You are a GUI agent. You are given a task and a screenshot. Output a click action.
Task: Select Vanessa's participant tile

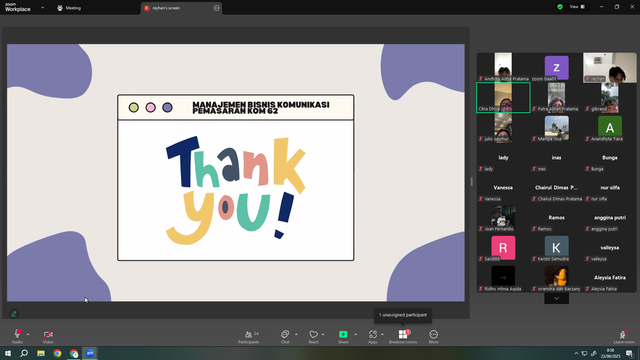[x=503, y=187]
